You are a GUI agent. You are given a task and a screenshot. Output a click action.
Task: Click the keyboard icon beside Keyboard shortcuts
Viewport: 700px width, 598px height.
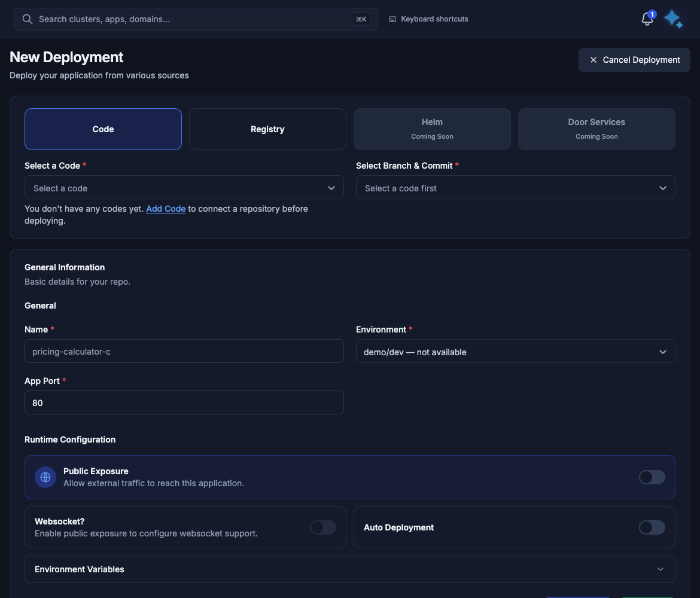(392, 19)
